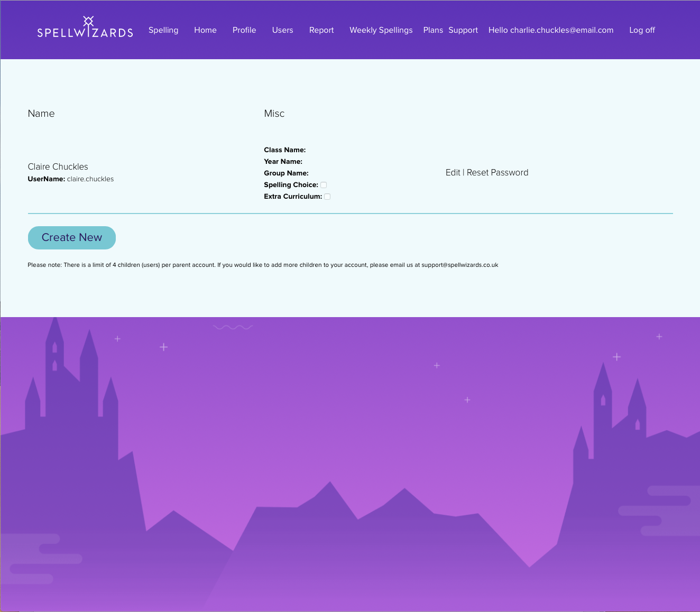Screen dimensions: 700x612
Task: Navigate to Weekly Spellings
Action: 381,30
